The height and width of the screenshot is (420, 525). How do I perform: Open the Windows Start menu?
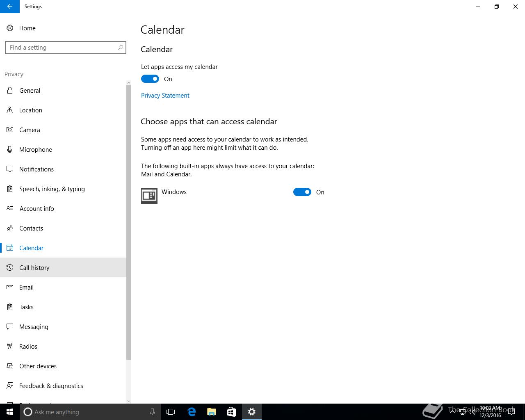(x=10, y=412)
